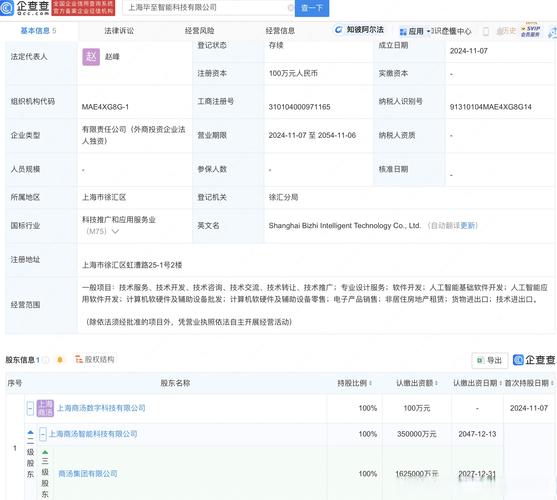Click the 导出 export button
557x500 pixels.
coord(490,360)
